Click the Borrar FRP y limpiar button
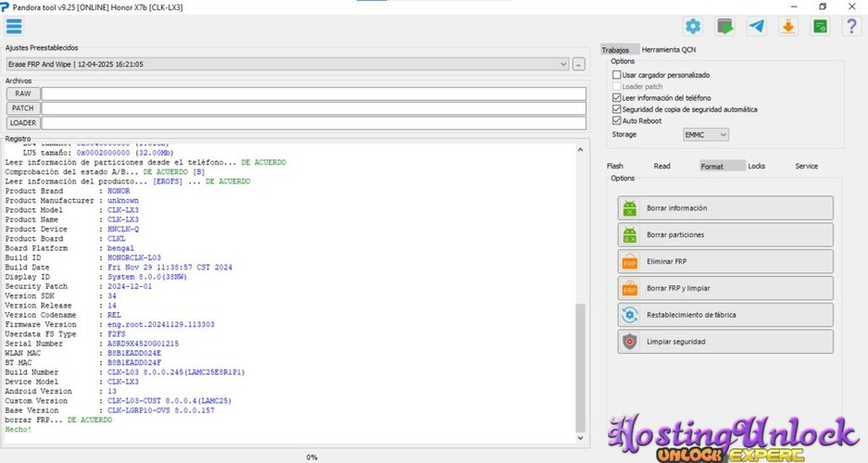The height and width of the screenshot is (463, 868). click(x=725, y=288)
